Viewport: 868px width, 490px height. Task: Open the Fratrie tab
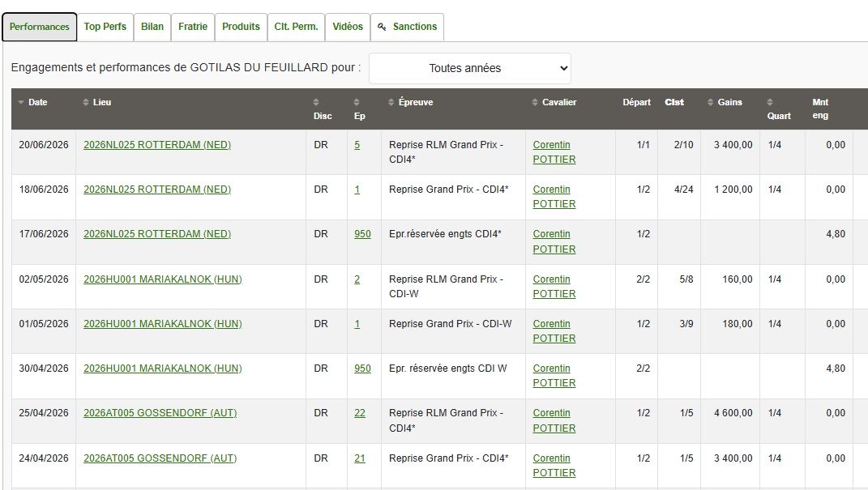point(193,27)
